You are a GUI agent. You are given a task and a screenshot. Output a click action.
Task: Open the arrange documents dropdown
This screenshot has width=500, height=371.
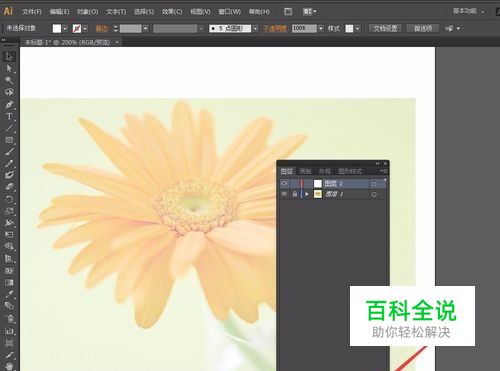[x=310, y=12]
